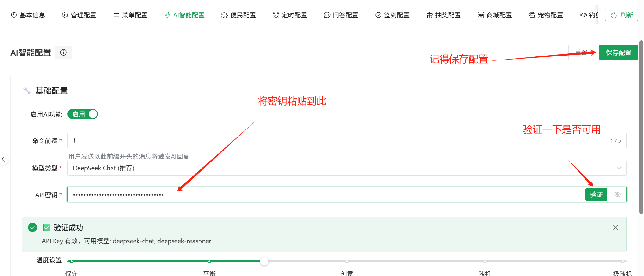Click the 刷新 refresh button
Screen dimensions: 644x276
(621, 15)
